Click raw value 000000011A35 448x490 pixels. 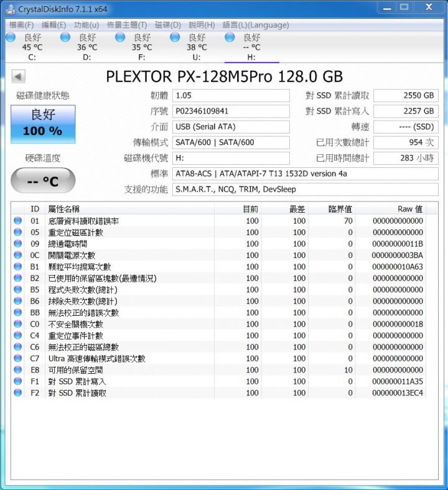[x=398, y=381]
